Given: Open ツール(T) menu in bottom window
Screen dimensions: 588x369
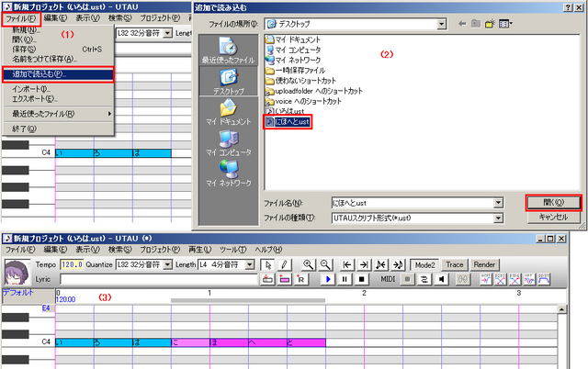Looking at the screenshot, I should point(232,250).
